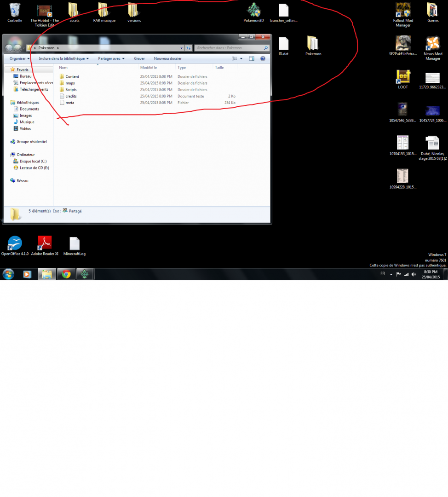The height and width of the screenshot is (497, 448).
Task: Open the view options dropdown arrow
Action: pyautogui.click(x=241, y=58)
